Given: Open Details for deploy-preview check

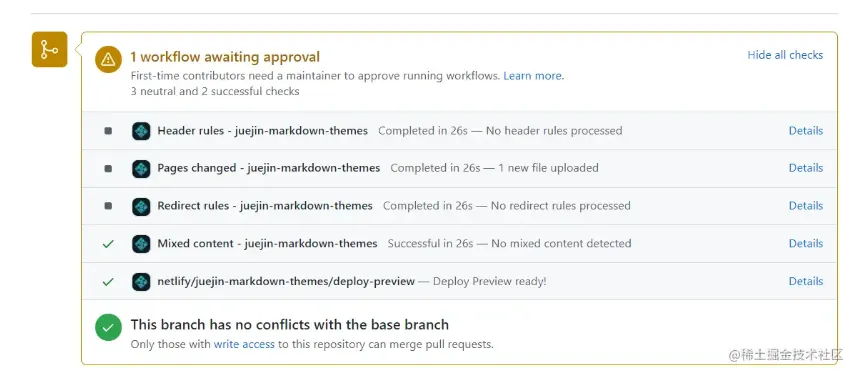Looking at the screenshot, I should pos(805,281).
